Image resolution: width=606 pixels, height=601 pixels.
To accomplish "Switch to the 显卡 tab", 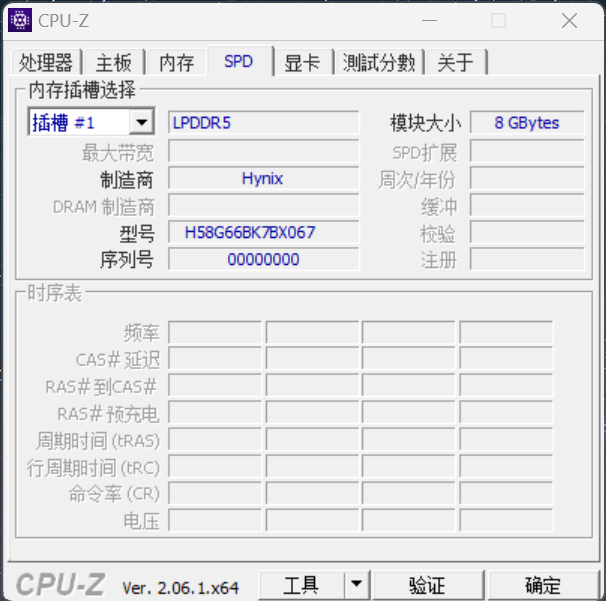I will coord(303,62).
